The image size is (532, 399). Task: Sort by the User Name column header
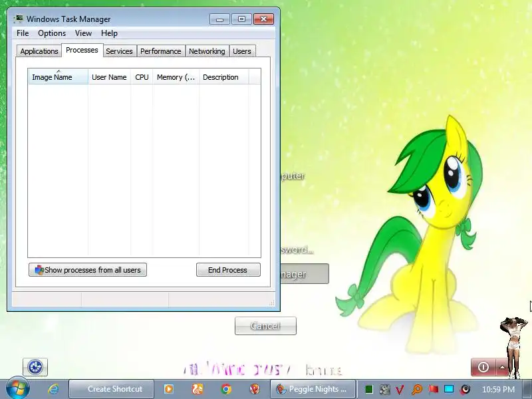109,77
